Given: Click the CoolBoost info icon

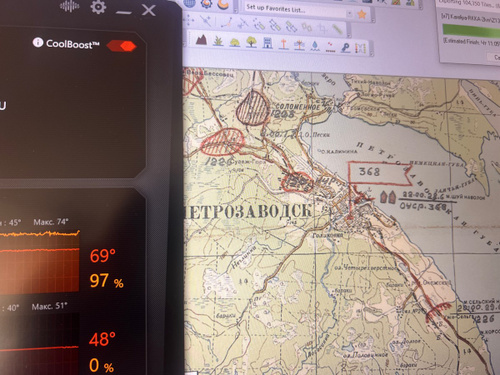Looking at the screenshot, I should 38,42.
